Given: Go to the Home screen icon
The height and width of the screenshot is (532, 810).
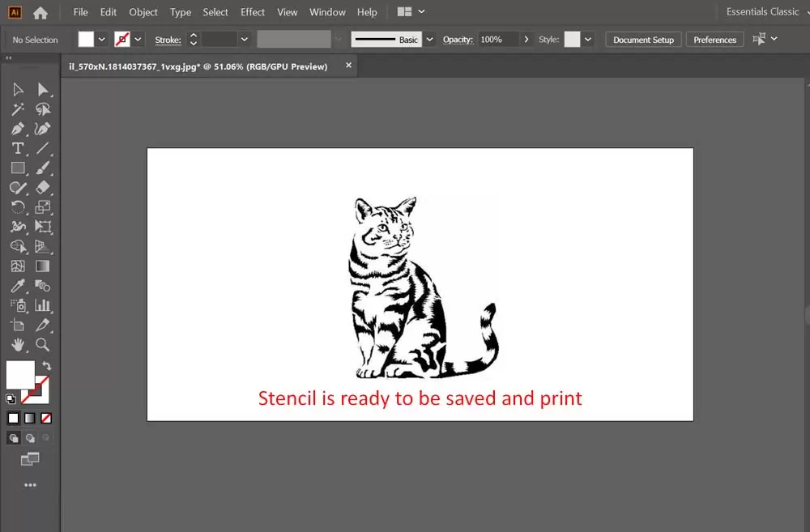Looking at the screenshot, I should coord(40,12).
